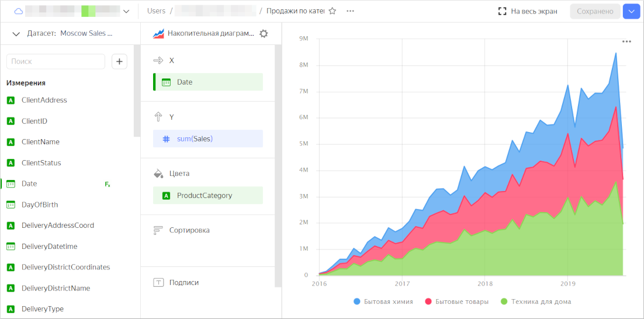
Task: Enter full screen mode
Action: point(527,11)
